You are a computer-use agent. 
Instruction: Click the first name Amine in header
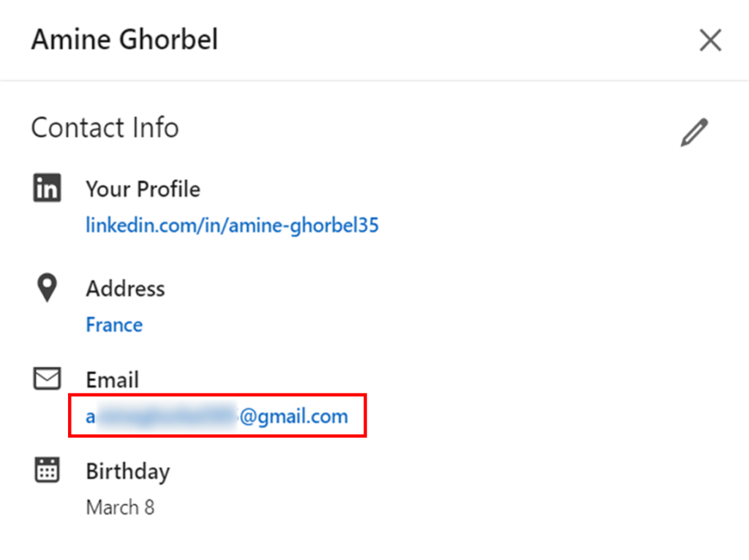[x=70, y=39]
